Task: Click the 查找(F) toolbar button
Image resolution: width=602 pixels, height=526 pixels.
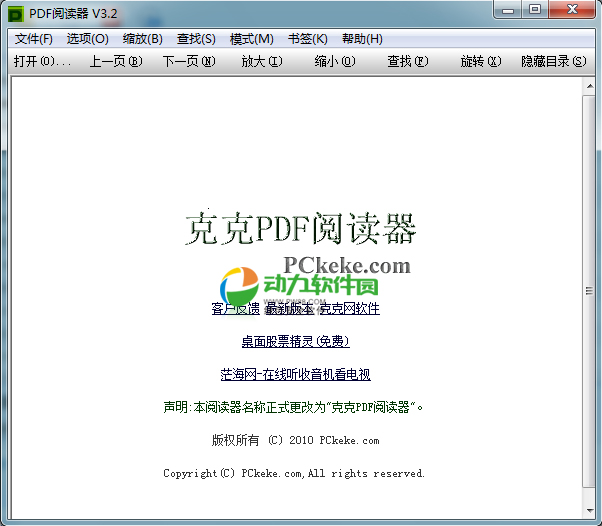Action: point(408,62)
